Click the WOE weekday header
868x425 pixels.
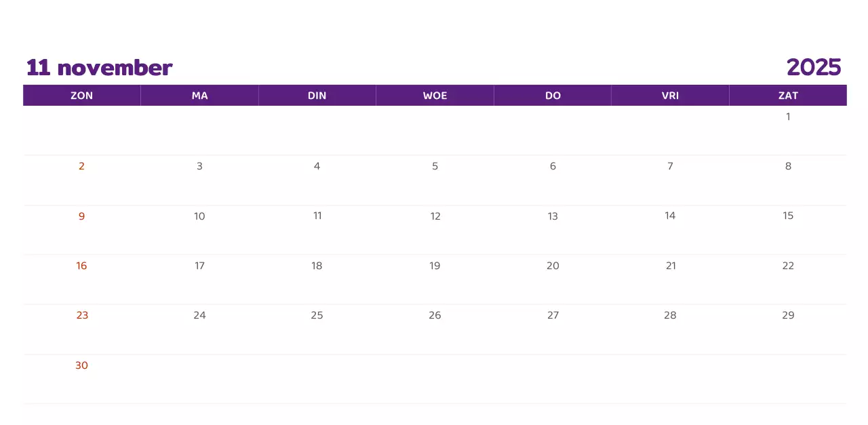pyautogui.click(x=435, y=96)
